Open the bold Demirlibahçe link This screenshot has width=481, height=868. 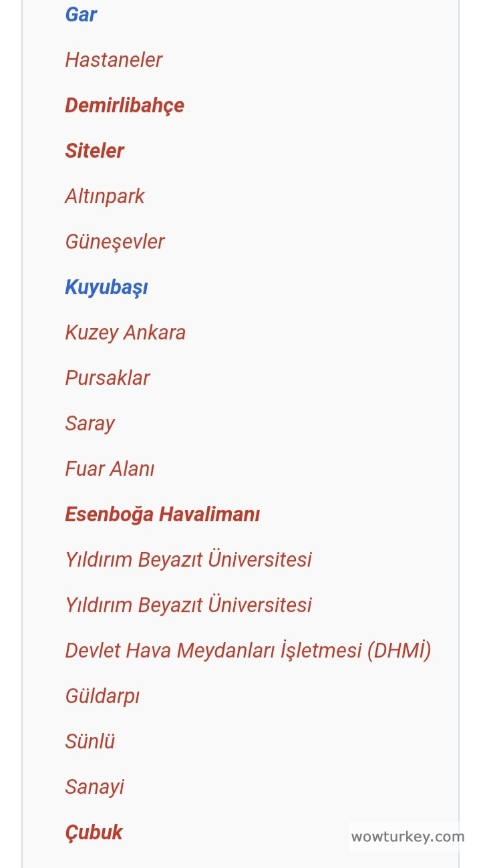pos(124,106)
